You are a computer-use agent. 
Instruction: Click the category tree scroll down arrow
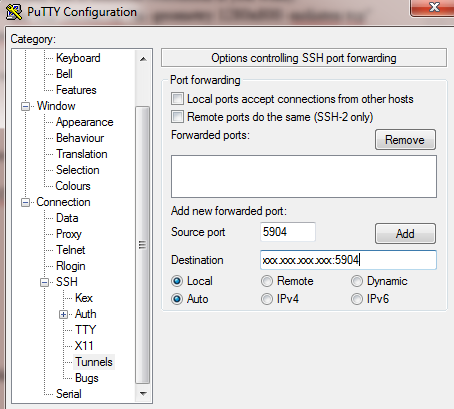click(x=143, y=394)
